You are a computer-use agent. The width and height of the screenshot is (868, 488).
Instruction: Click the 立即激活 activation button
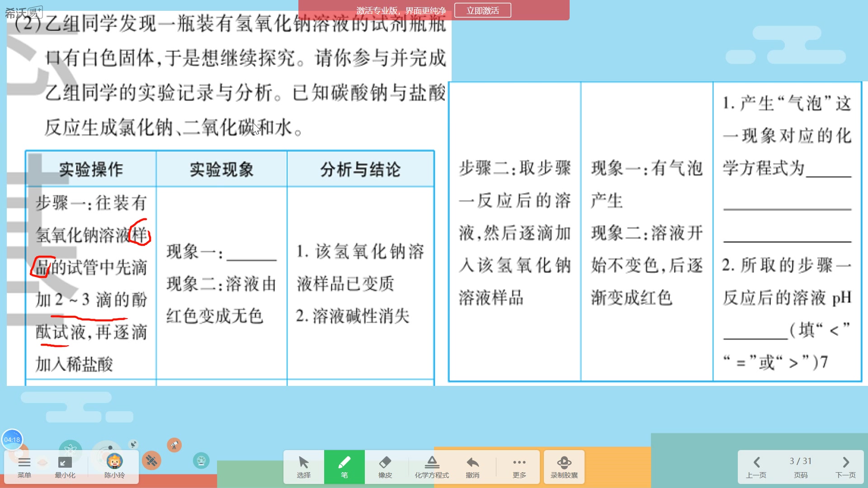(x=482, y=10)
